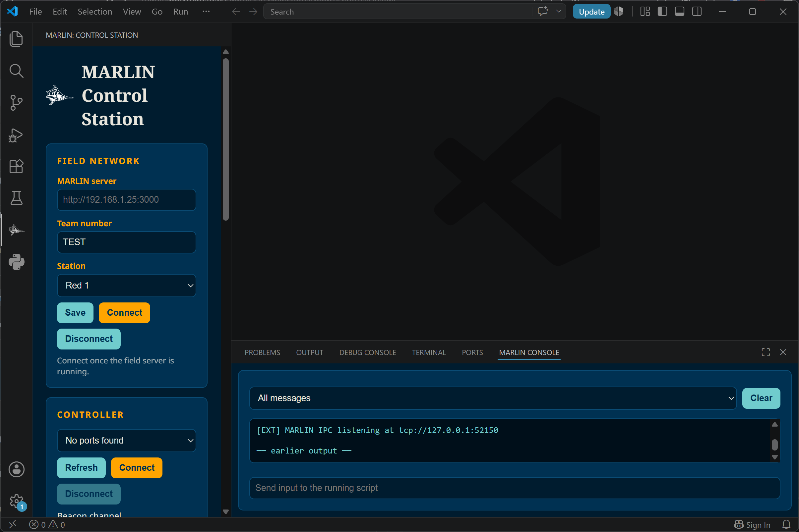The height and width of the screenshot is (532, 799).
Task: Open the Source Control view
Action: coord(16,102)
